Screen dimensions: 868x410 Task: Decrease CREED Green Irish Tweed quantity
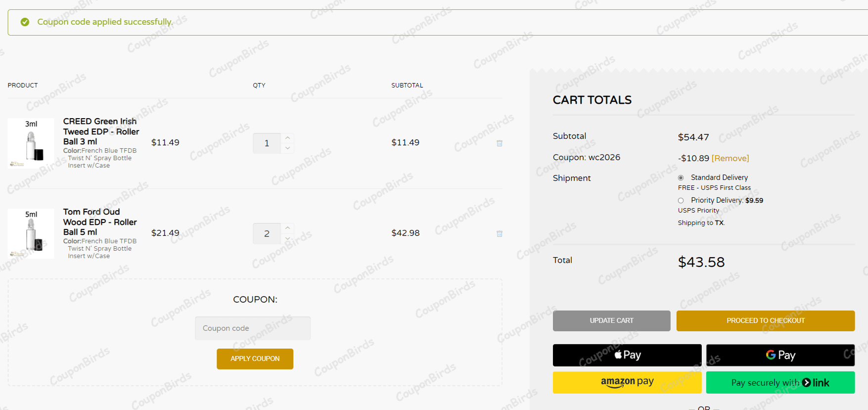click(288, 148)
